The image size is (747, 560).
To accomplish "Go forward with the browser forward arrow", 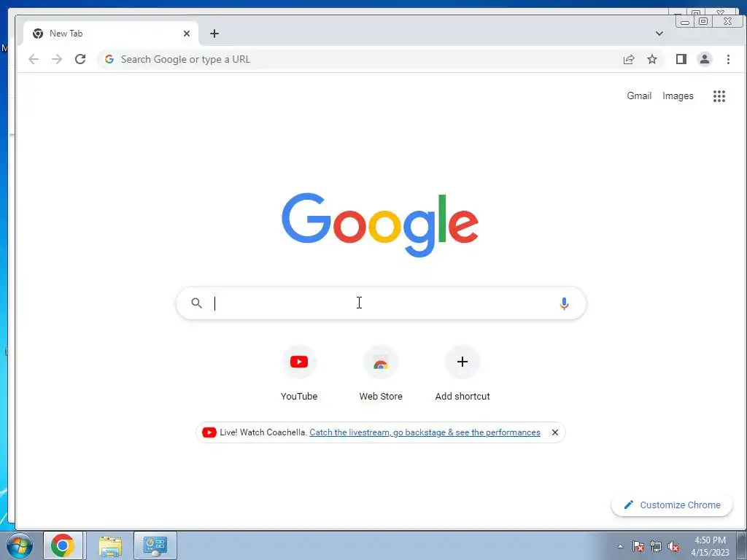I will tap(57, 59).
